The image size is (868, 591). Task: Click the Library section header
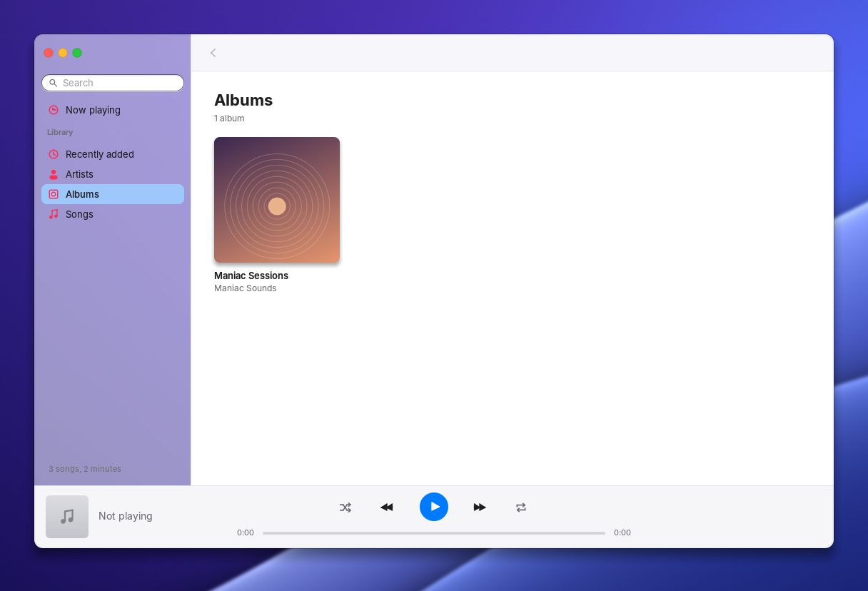pyautogui.click(x=60, y=132)
